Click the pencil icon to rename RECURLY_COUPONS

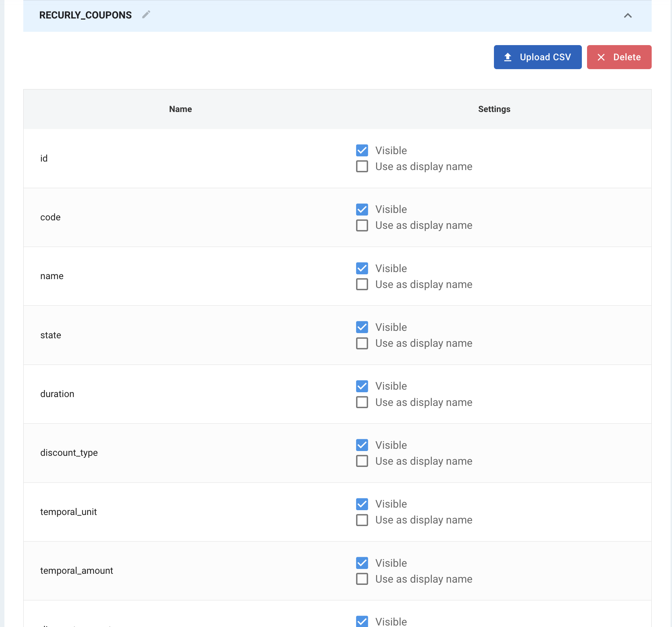click(x=146, y=15)
